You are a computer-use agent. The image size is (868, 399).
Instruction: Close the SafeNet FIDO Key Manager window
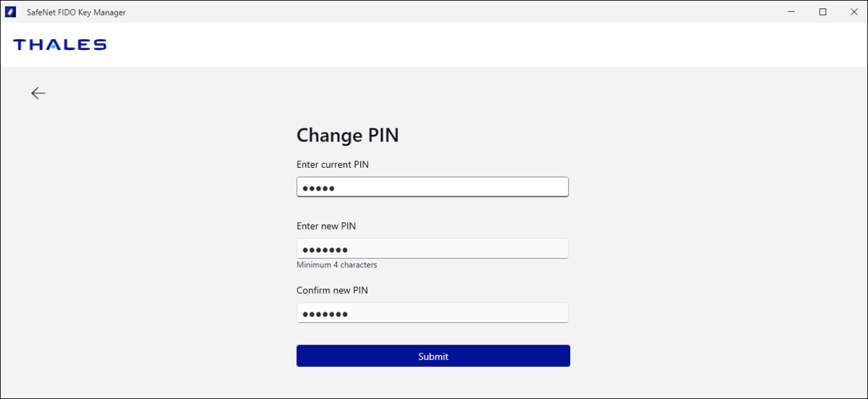[853, 12]
